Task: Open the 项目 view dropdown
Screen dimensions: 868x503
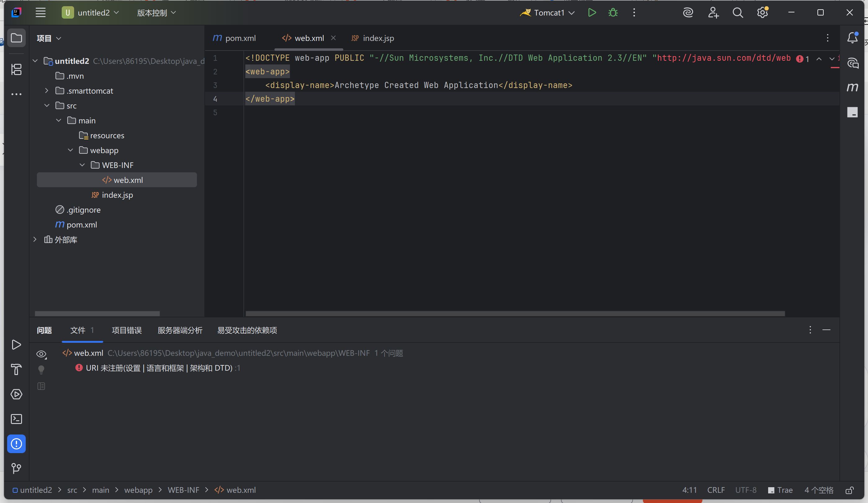Action: click(49, 38)
